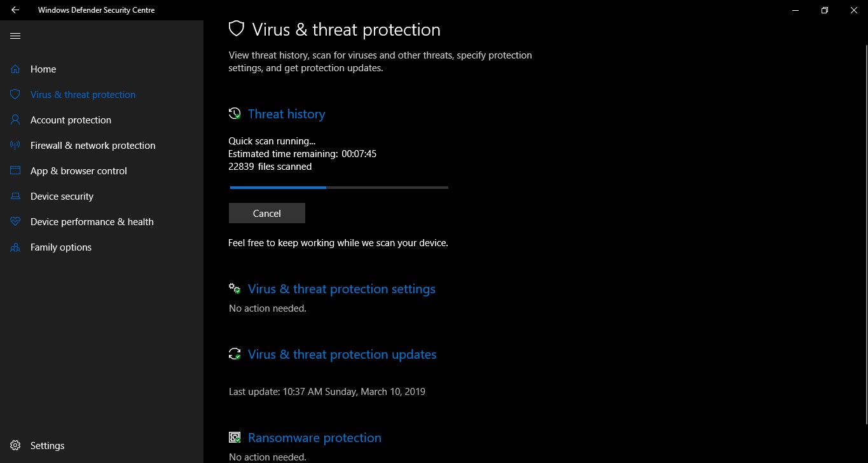Open Firewall & network protection page
The width and height of the screenshot is (868, 463).
(93, 146)
